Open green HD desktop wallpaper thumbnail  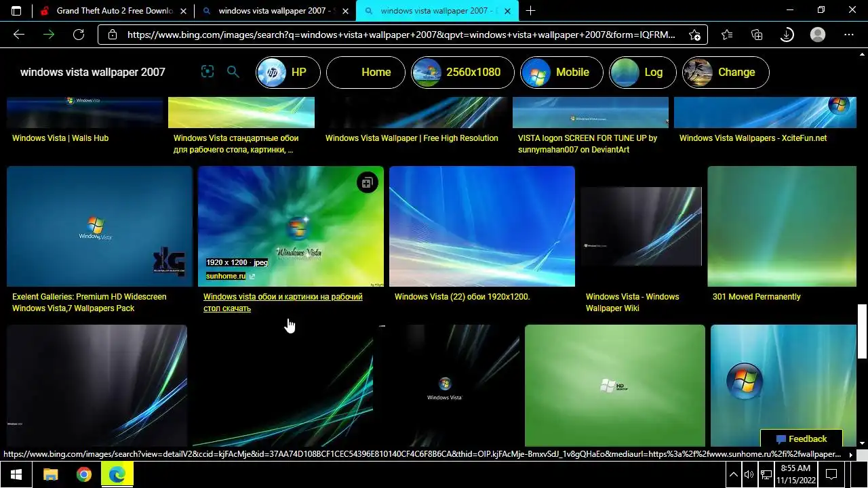(x=615, y=385)
